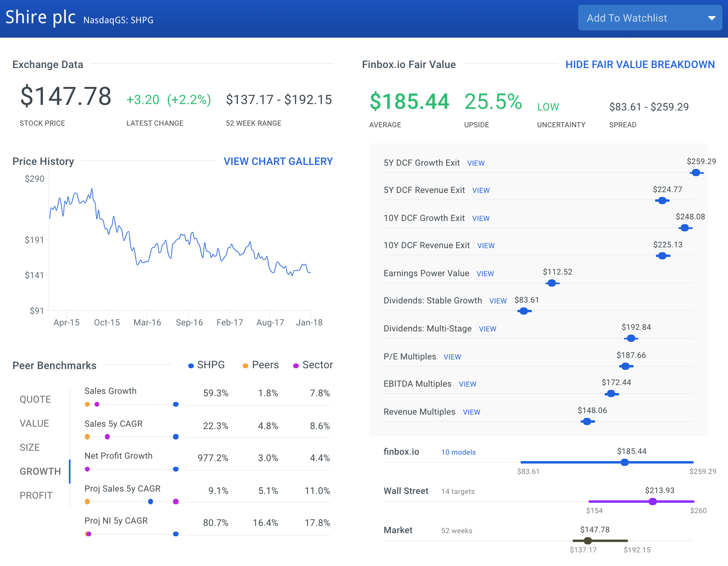Viewport: 728px width, 566px height.
Task: View the 5Y DCF Growth Exit model
Action: pos(476,163)
